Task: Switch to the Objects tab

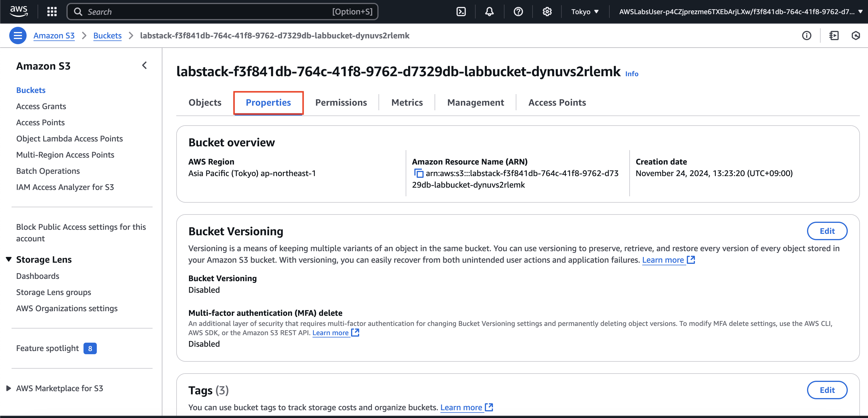Action: coord(205,102)
